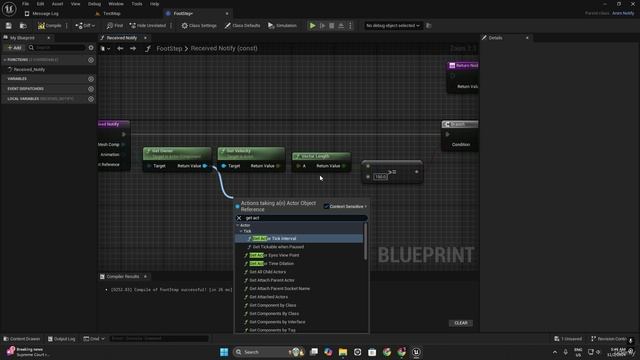Click the 150.0 value field
The width and height of the screenshot is (640, 360).
(380, 177)
